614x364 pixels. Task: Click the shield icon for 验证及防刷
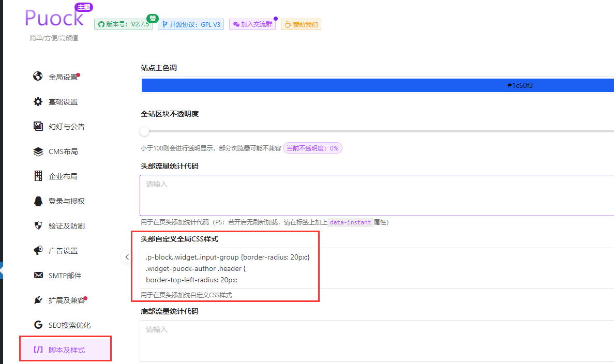tap(38, 225)
